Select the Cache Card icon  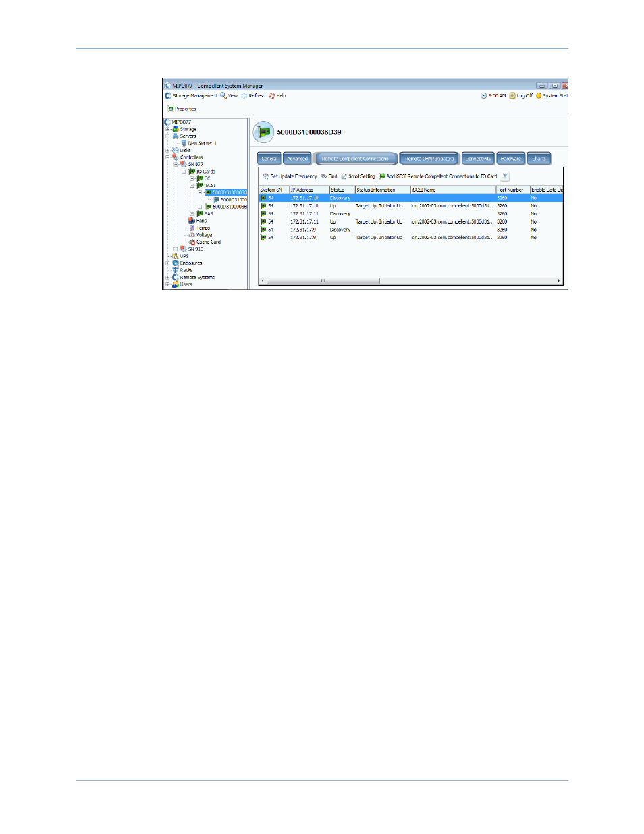tap(192, 242)
